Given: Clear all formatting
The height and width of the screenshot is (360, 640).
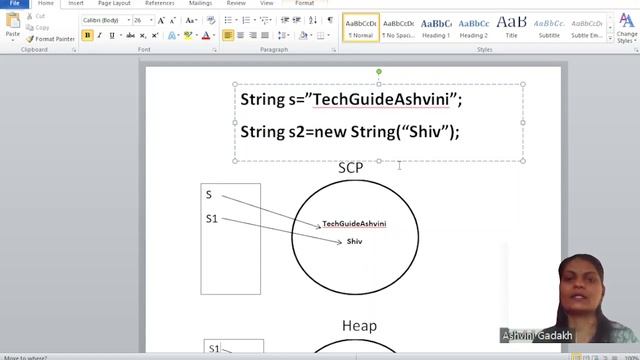Looking at the screenshot, I should (211, 20).
